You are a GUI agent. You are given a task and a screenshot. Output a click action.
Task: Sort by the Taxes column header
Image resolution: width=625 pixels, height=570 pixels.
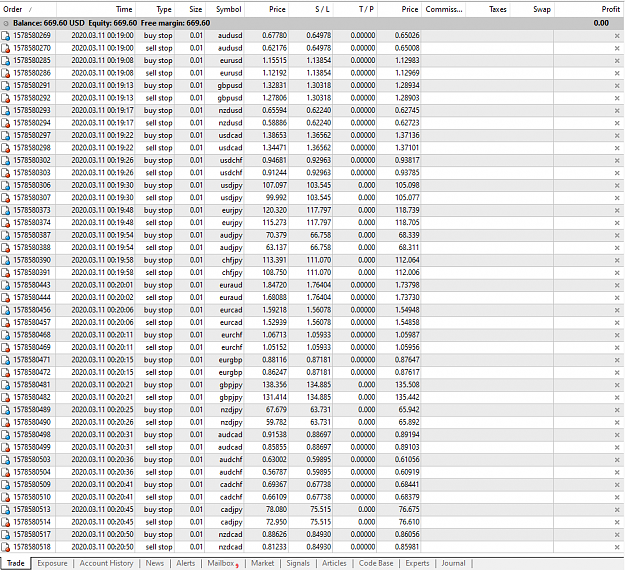coord(488,9)
